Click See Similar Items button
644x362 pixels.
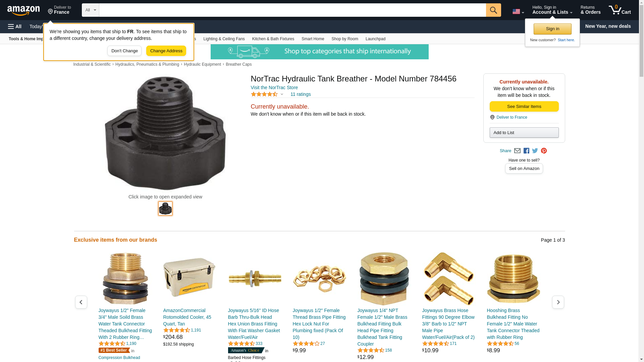pyautogui.click(x=524, y=107)
